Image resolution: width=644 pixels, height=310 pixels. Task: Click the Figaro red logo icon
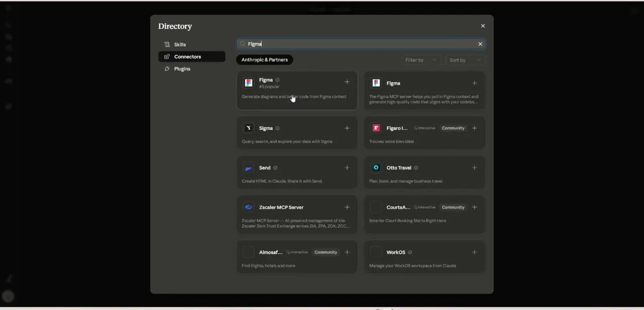click(376, 128)
